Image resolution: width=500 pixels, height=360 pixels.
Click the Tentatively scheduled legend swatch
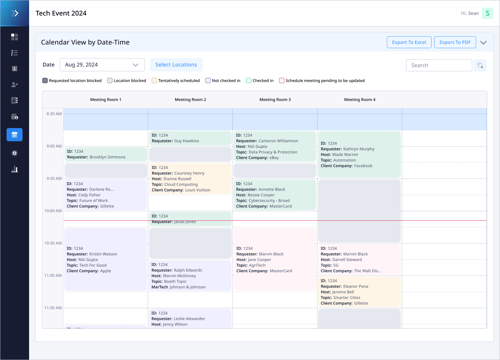154,80
